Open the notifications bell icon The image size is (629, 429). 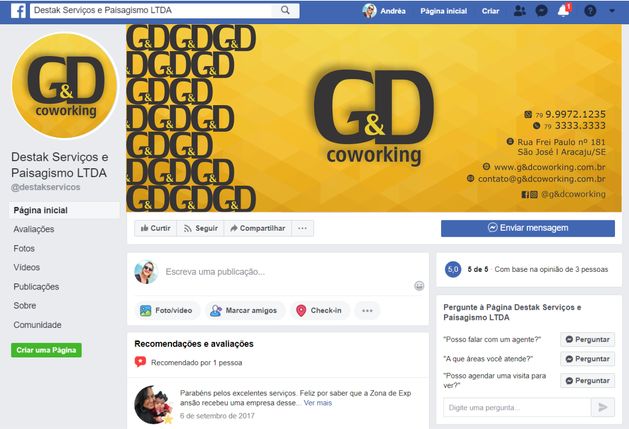[x=564, y=10]
